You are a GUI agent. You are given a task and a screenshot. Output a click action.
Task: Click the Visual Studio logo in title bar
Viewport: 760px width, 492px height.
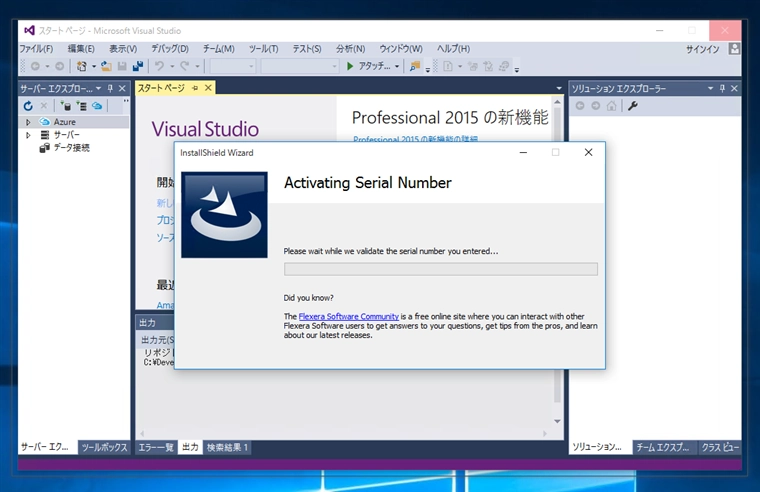point(29,30)
